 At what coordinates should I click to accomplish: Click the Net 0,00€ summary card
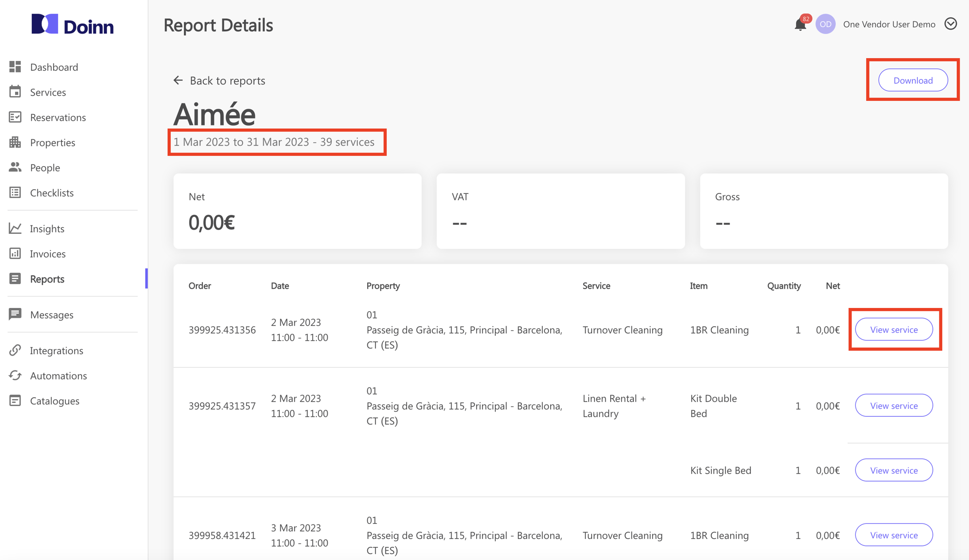(x=297, y=211)
